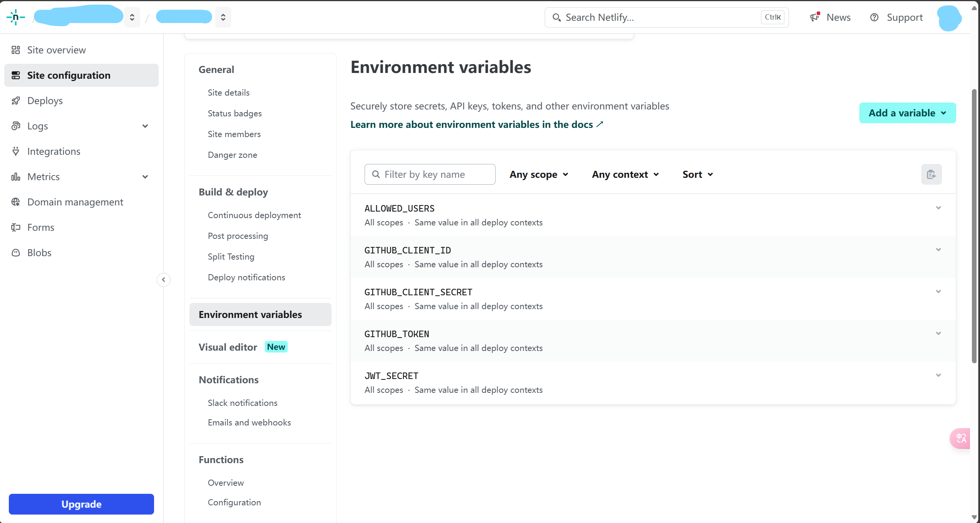Click Add a variable button
980x523 pixels.
click(907, 113)
